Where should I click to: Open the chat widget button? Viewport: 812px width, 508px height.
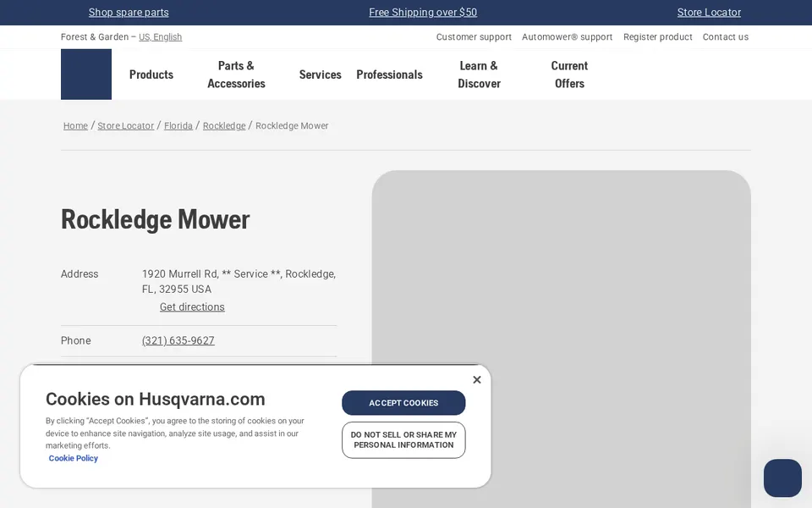[782, 478]
